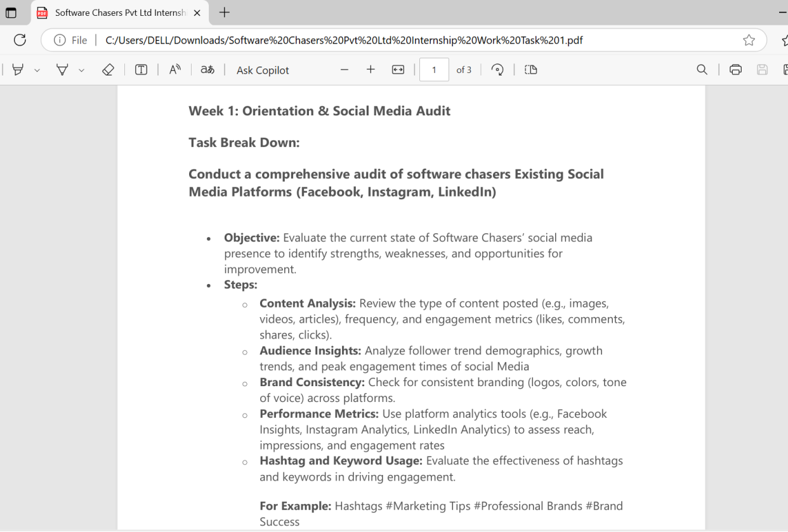Click the 'Week 1: Orientation & Social Media Audit' heading
The image size is (788, 532).
[x=319, y=111]
